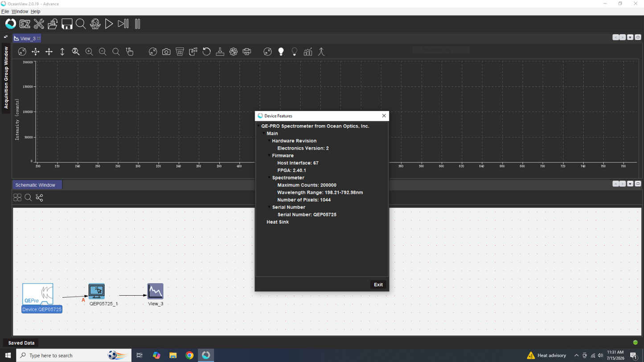Click the zoom in magnifier icon

(89, 52)
